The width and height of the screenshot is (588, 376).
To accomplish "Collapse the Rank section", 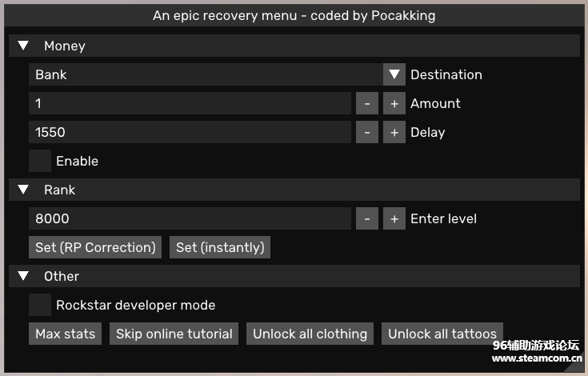I will pyautogui.click(x=23, y=190).
